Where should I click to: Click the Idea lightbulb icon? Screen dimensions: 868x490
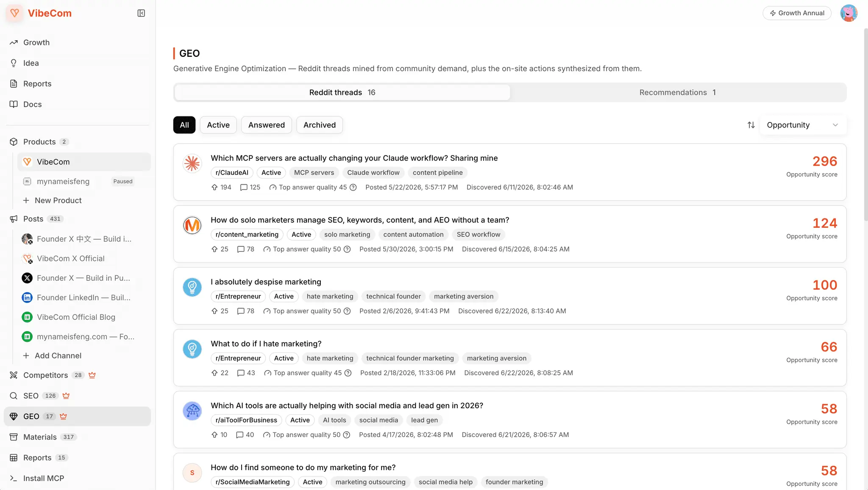[14, 63]
